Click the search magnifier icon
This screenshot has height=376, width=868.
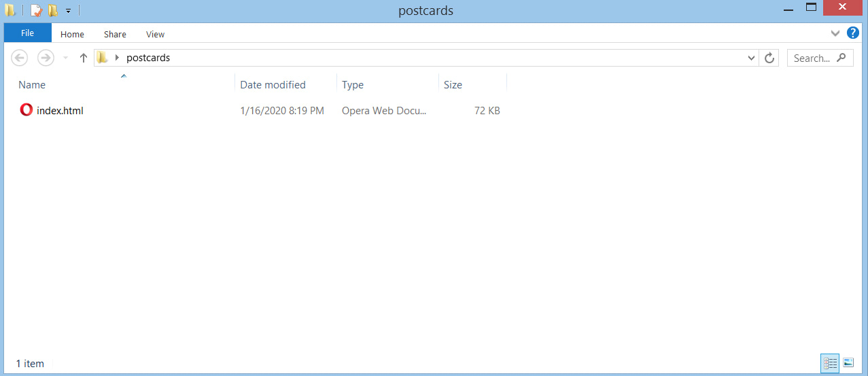click(842, 58)
